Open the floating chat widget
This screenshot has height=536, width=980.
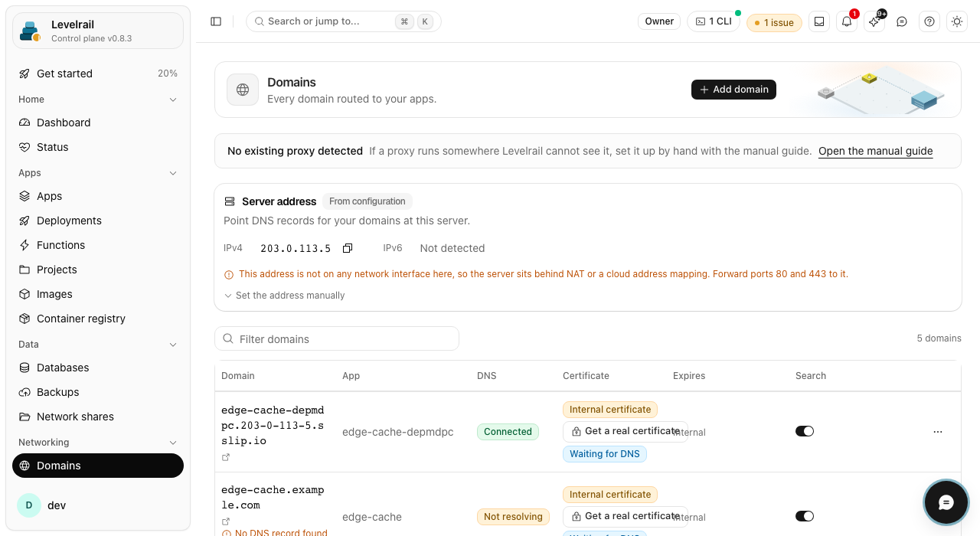946,502
